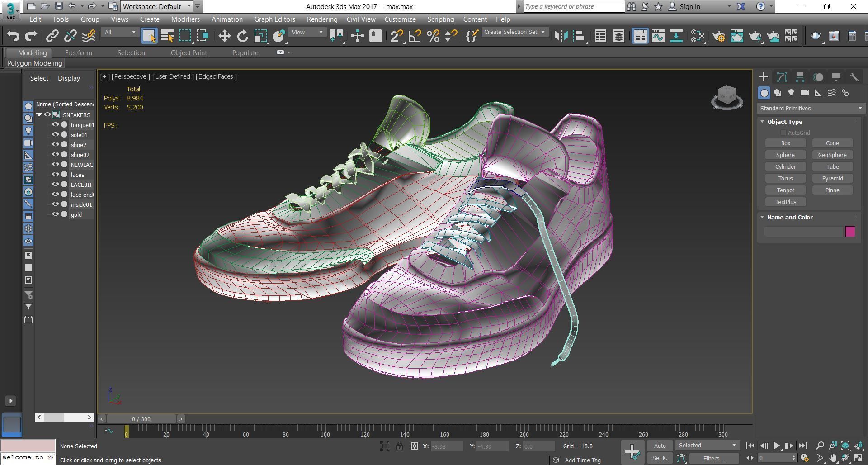Open the Selected key filter dropdown
The width and height of the screenshot is (868, 465).
(708, 446)
